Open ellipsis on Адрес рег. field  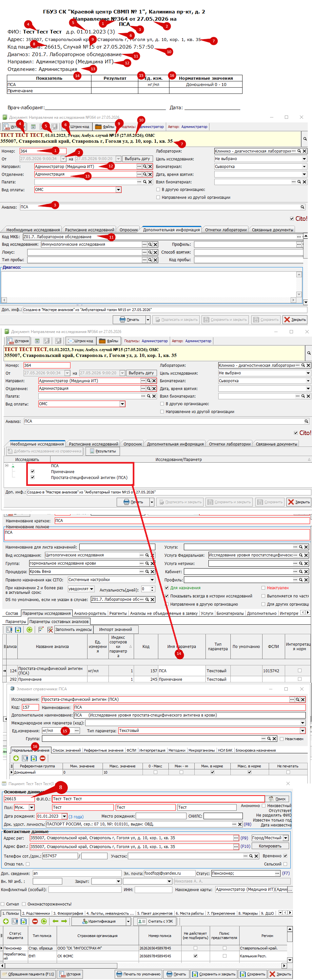point(236,838)
